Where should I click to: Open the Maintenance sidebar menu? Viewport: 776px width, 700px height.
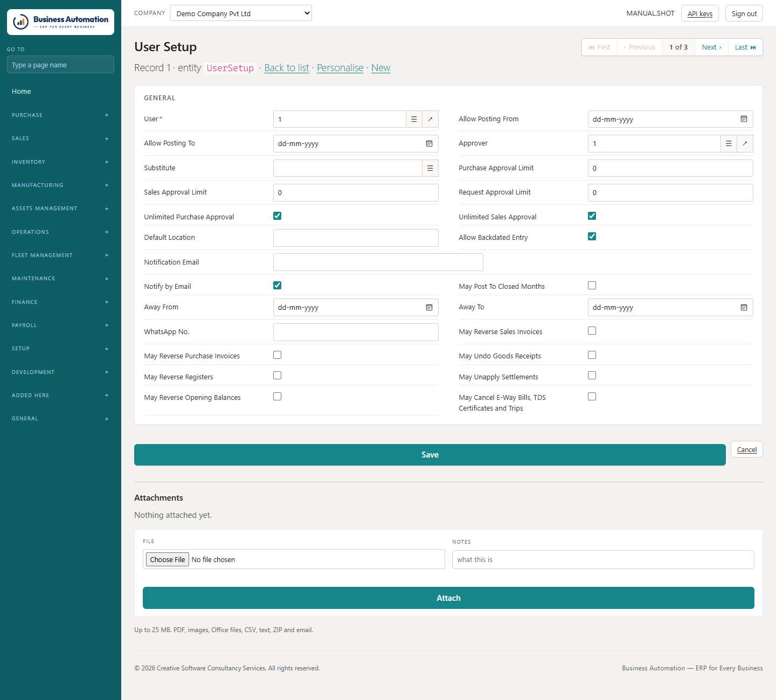pyautogui.click(x=60, y=279)
